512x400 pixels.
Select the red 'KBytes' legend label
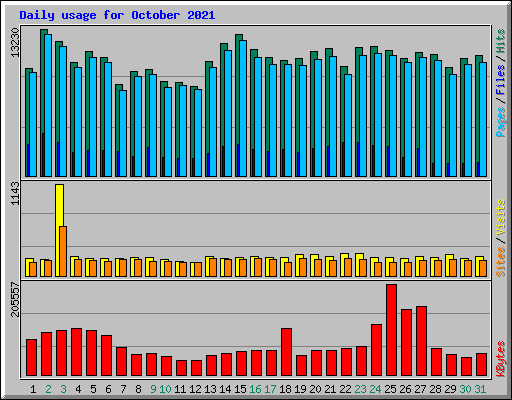[x=501, y=359]
